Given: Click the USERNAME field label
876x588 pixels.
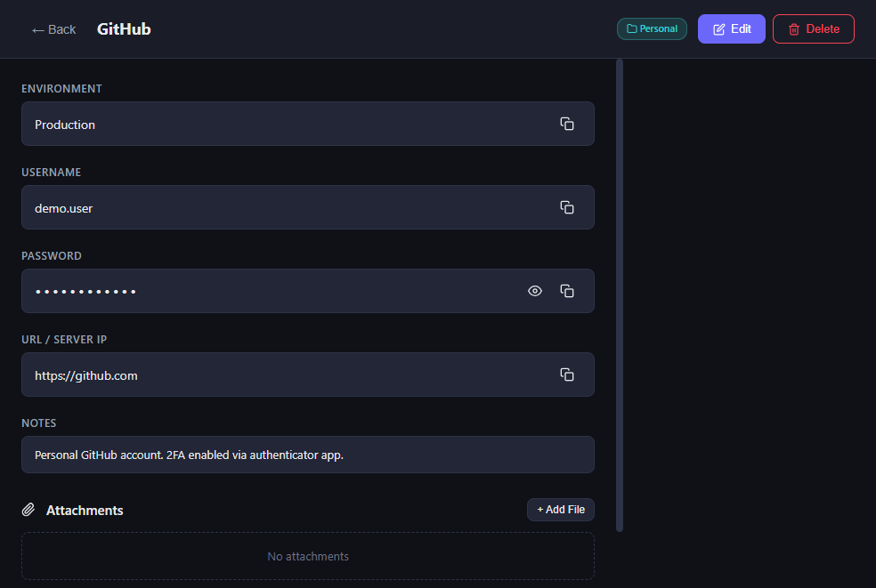Looking at the screenshot, I should (51, 173).
